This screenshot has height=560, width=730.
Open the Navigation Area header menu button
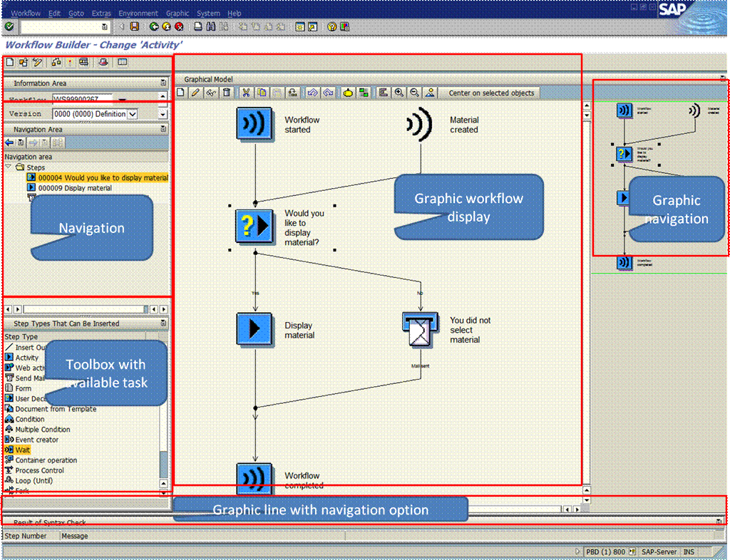click(163, 129)
